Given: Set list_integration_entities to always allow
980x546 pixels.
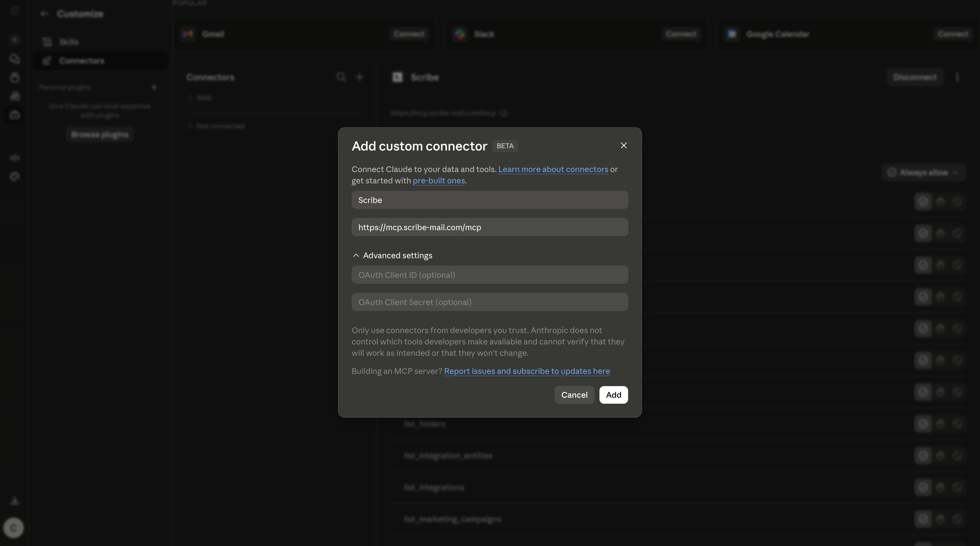Looking at the screenshot, I should pos(923,456).
